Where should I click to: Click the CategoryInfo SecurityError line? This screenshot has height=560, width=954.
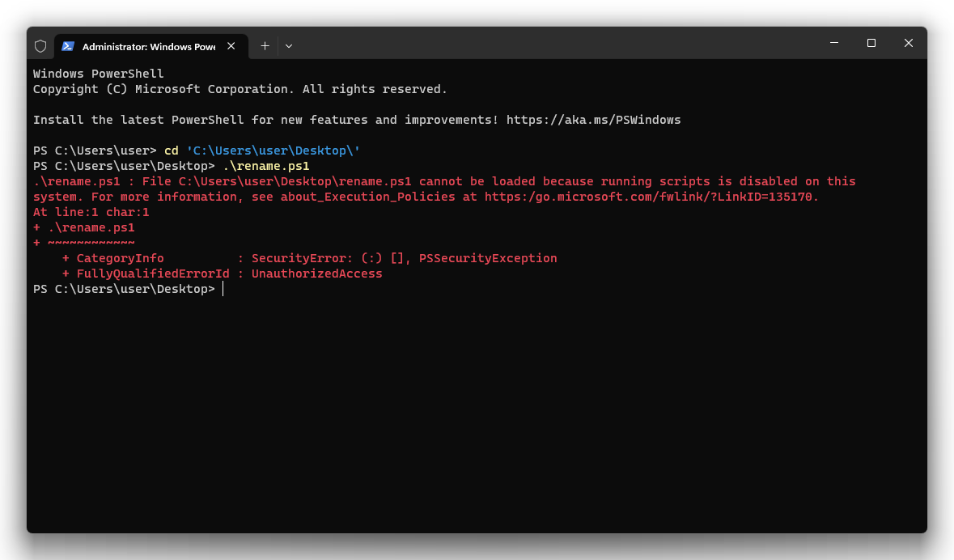pyautogui.click(x=309, y=258)
